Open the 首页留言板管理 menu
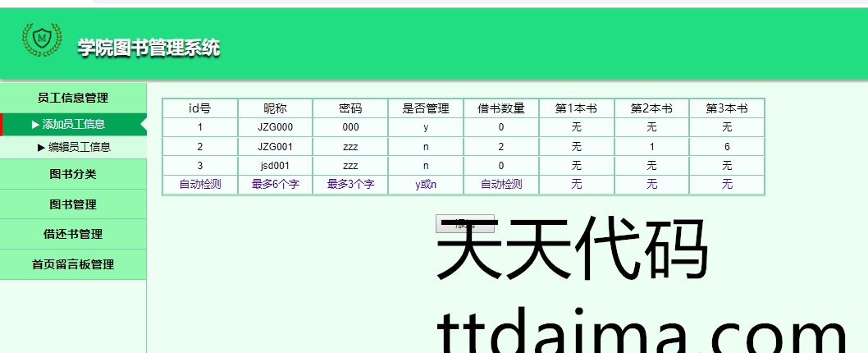 (72, 264)
